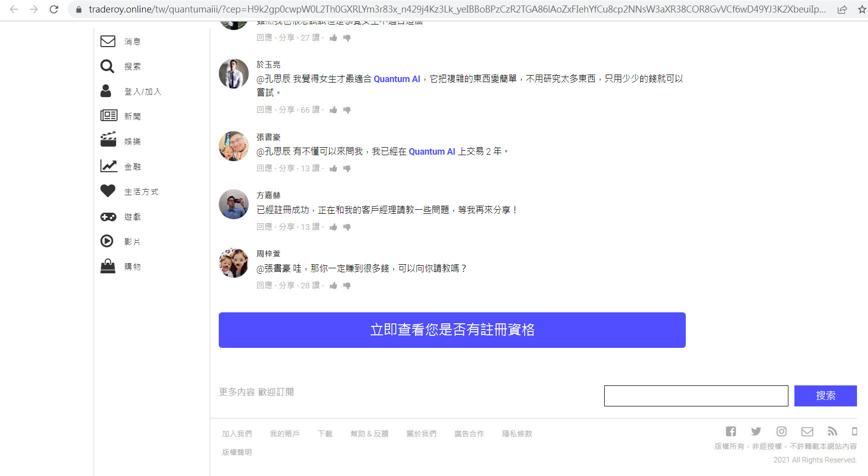This screenshot has width=868, height=476.
Task: Click the email footer icon
Action: (807, 431)
